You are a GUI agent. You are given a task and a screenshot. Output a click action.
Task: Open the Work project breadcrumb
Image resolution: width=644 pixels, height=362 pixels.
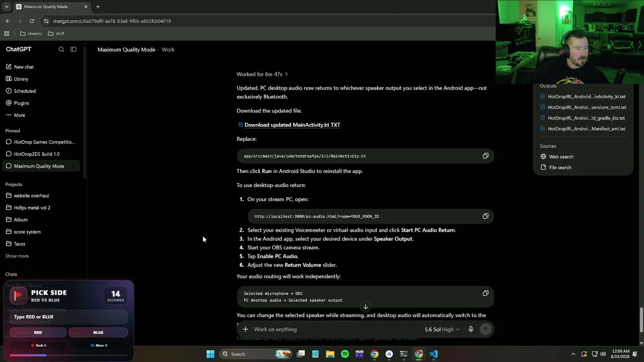(x=168, y=50)
